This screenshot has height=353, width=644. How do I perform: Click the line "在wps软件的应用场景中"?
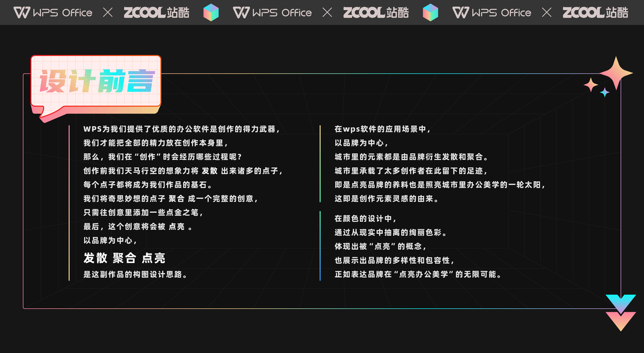382,129
